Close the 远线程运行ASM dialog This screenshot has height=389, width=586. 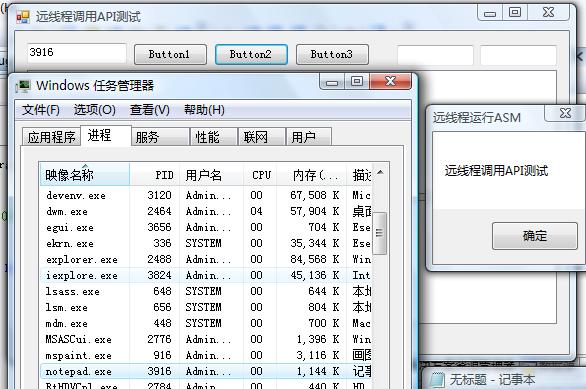pos(565,113)
